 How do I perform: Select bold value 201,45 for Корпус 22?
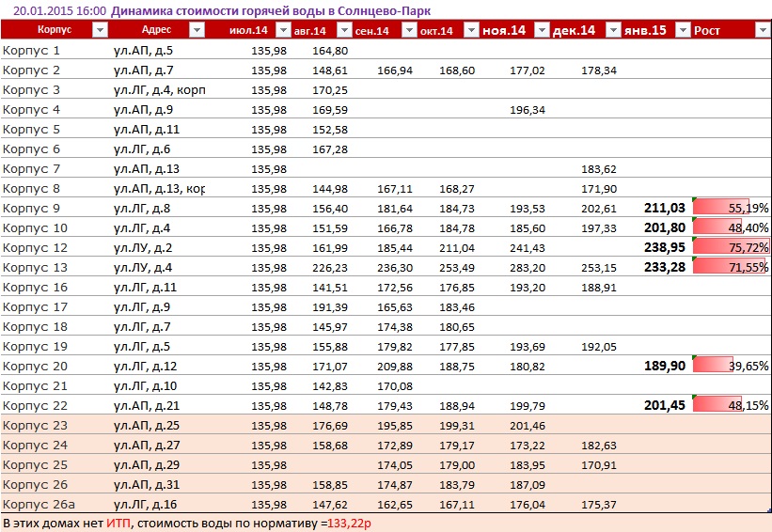coord(665,405)
